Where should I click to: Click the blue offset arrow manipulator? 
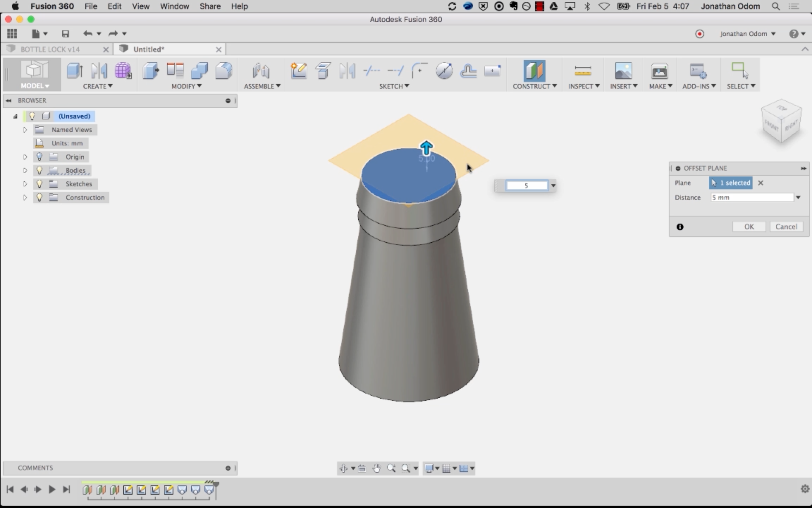(x=426, y=148)
